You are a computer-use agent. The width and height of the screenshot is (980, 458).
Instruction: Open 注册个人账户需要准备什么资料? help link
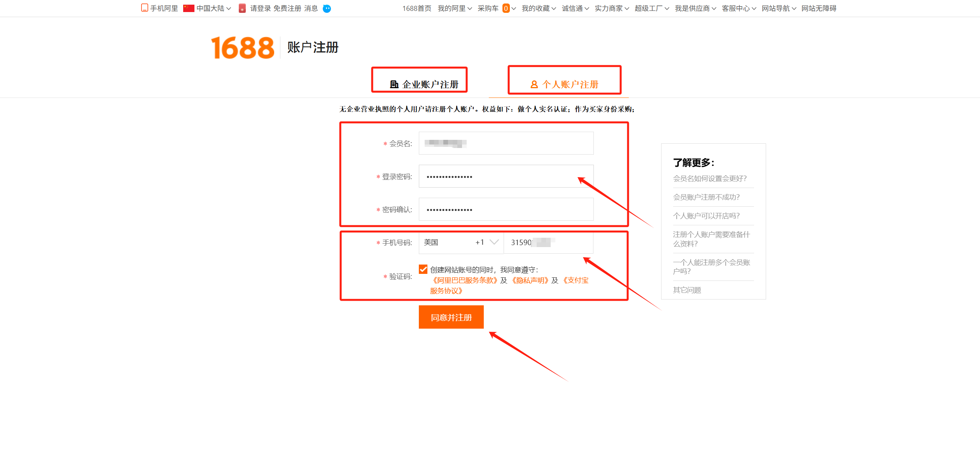click(x=711, y=239)
